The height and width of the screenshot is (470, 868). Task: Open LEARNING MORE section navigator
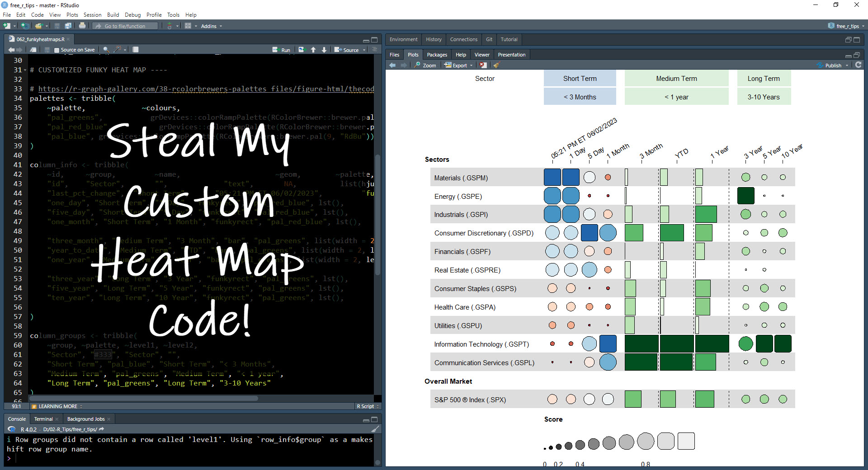pyautogui.click(x=57, y=406)
